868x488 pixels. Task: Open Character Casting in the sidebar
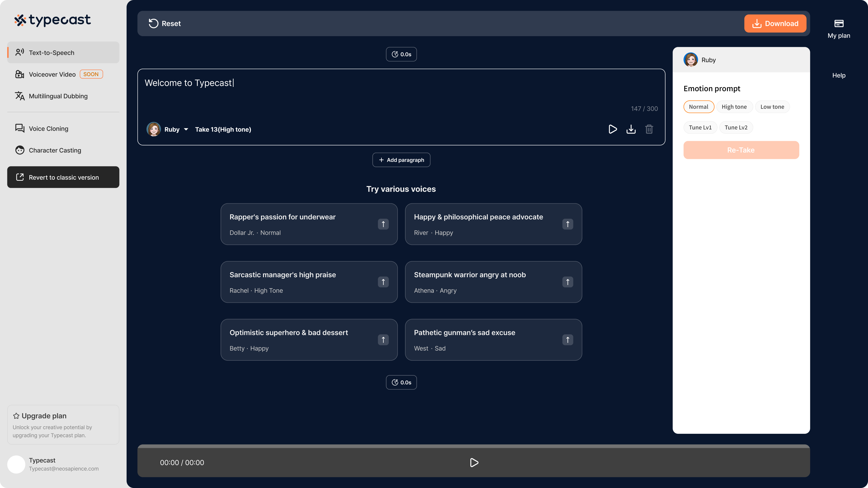63,150
